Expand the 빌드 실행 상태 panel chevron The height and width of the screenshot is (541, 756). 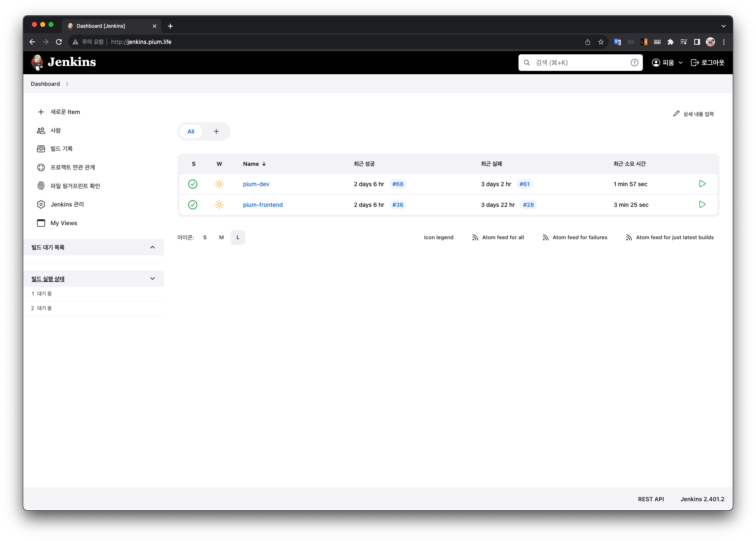[152, 279]
